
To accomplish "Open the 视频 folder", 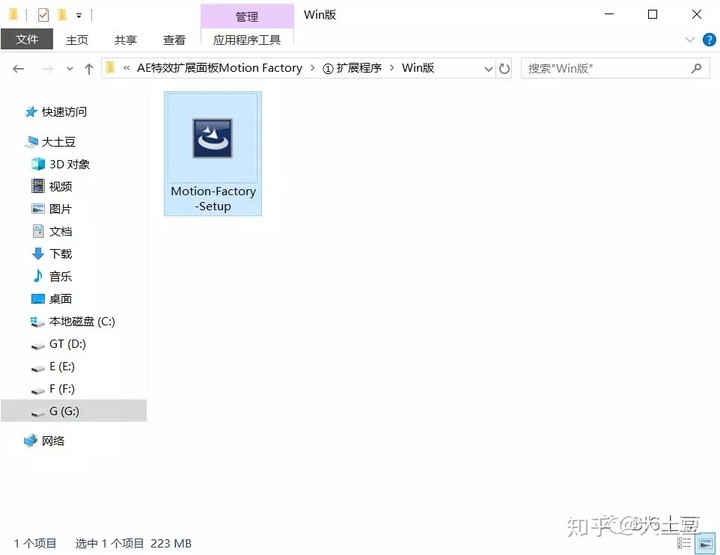I will click(x=61, y=186).
